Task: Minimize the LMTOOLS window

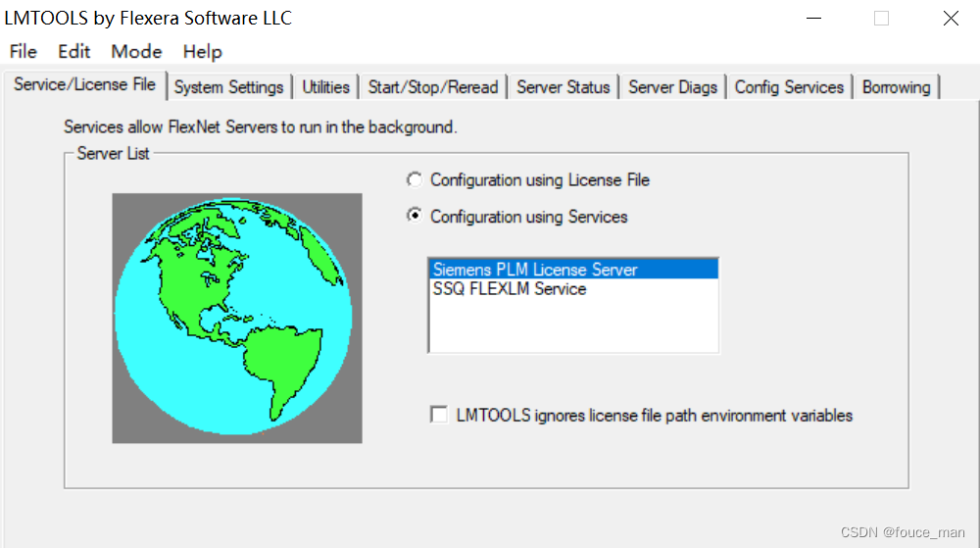Action: pyautogui.click(x=813, y=18)
